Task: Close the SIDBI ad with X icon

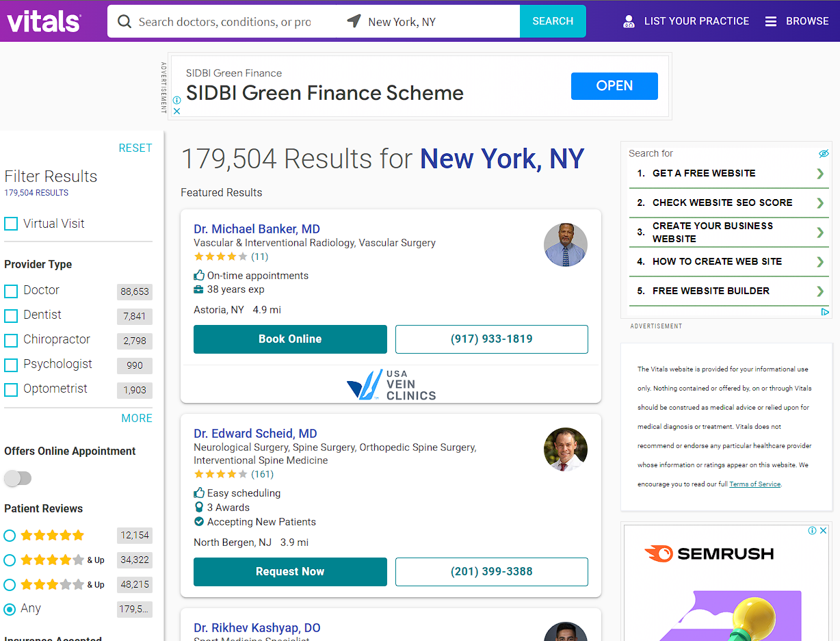Action: click(x=176, y=111)
